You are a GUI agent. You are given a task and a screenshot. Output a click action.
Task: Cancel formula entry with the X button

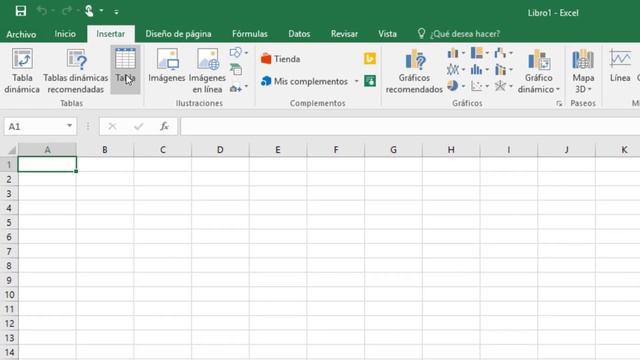click(x=112, y=127)
